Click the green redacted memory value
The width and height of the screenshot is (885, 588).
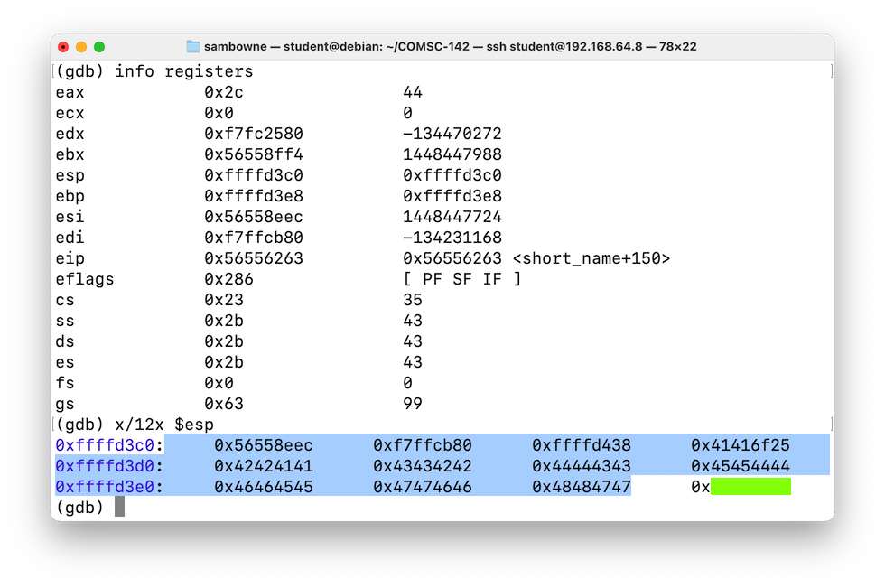click(750, 487)
